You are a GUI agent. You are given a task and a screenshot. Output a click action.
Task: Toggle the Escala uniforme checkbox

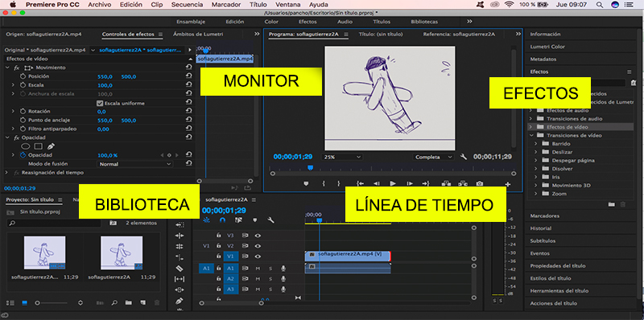(x=99, y=104)
